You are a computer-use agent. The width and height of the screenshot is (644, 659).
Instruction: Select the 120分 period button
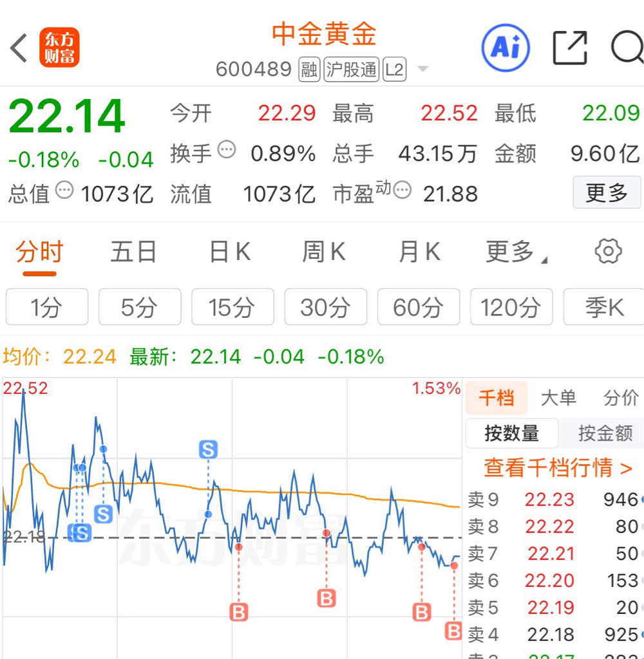(511, 307)
